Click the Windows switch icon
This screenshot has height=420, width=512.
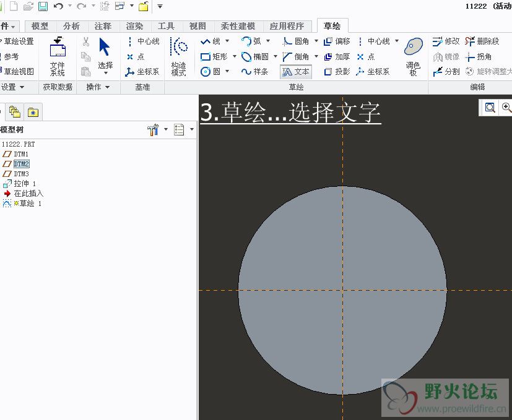(x=120, y=6)
